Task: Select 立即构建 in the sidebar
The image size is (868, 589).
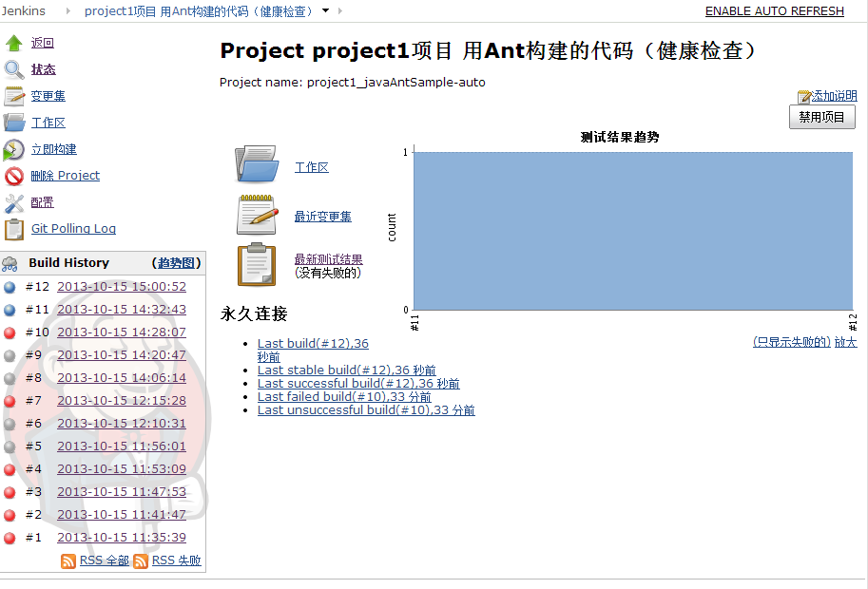Action: [x=54, y=149]
